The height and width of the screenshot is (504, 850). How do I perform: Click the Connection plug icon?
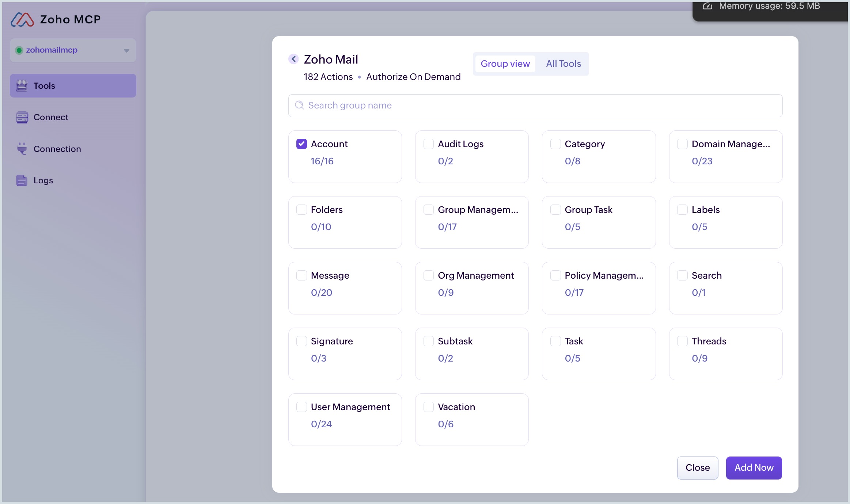click(x=22, y=149)
